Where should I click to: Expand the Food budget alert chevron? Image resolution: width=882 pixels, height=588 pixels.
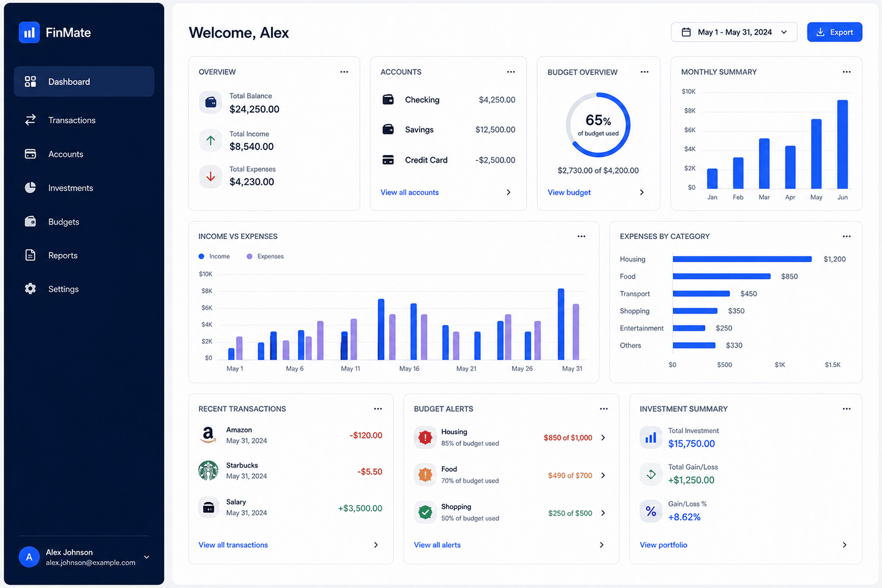pos(603,475)
